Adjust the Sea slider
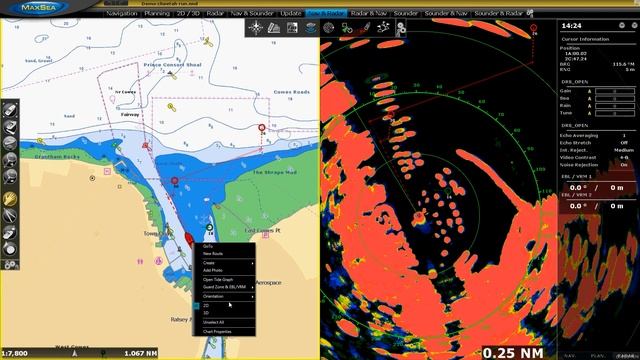This screenshot has width=640, height=360. point(615,98)
